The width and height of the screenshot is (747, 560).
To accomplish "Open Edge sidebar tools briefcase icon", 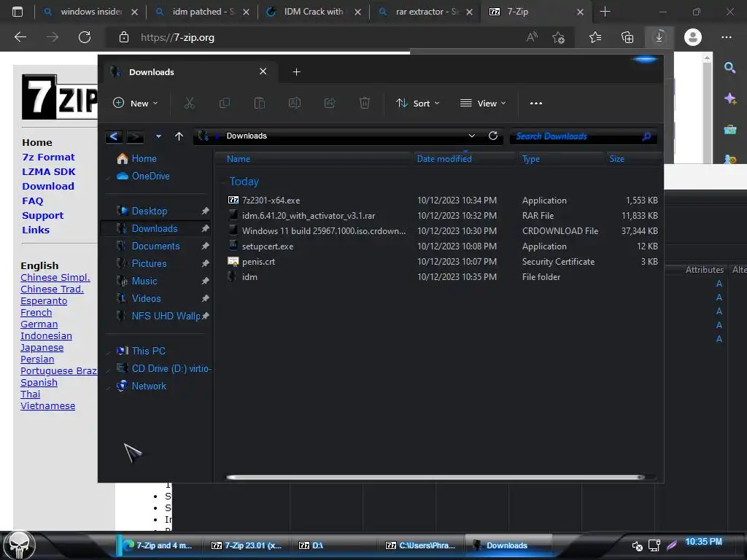I will (x=729, y=129).
